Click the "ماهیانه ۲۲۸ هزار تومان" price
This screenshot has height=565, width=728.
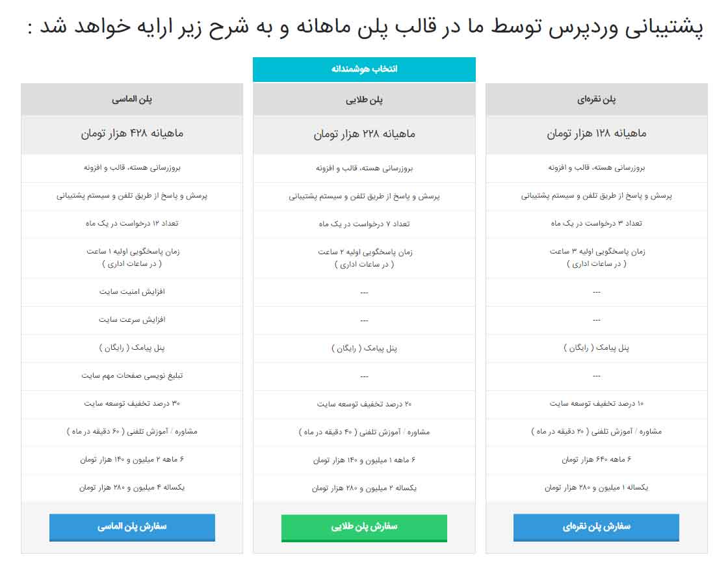pyautogui.click(x=364, y=134)
